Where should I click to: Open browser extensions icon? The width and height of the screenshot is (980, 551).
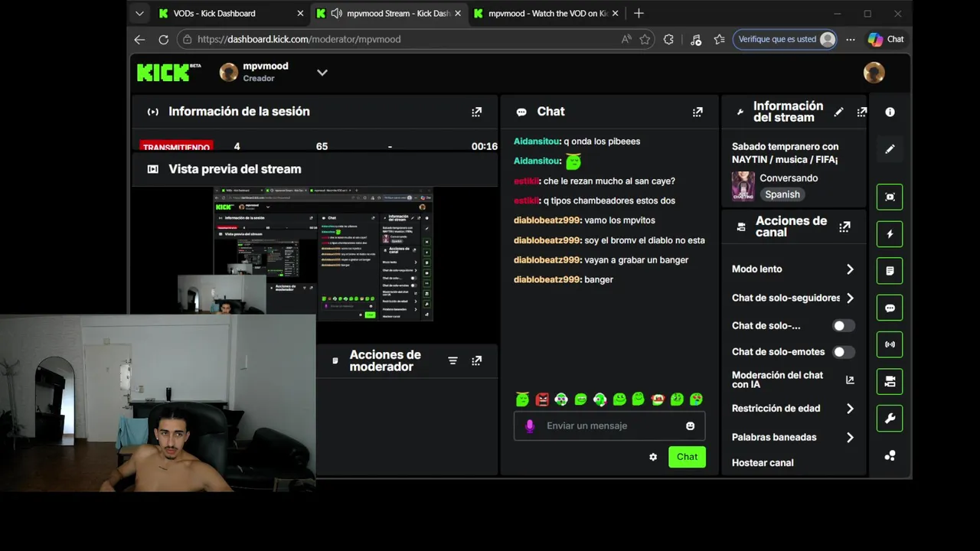pyautogui.click(x=668, y=39)
